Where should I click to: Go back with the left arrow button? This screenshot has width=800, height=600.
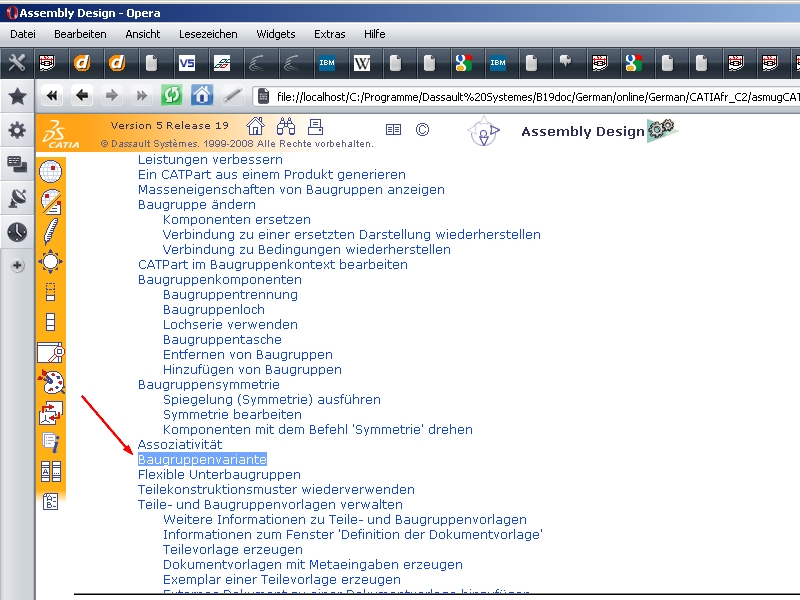[82, 95]
